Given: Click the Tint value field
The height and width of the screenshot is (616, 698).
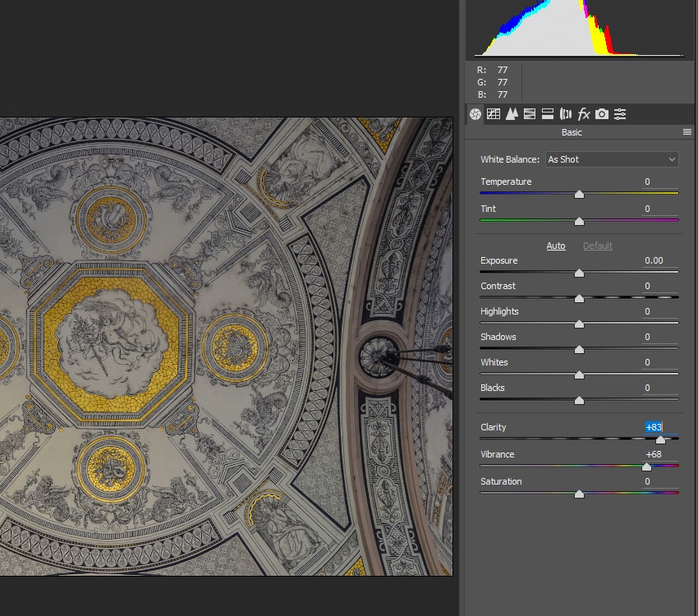Looking at the screenshot, I should tap(659, 209).
